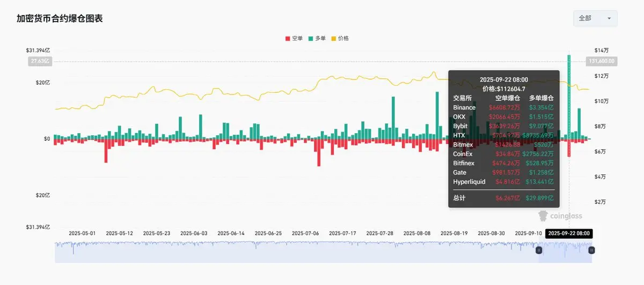This screenshot has width=644, height=285.
Task: Click the 2025-05-01 x-axis date label
Action: tap(82, 233)
